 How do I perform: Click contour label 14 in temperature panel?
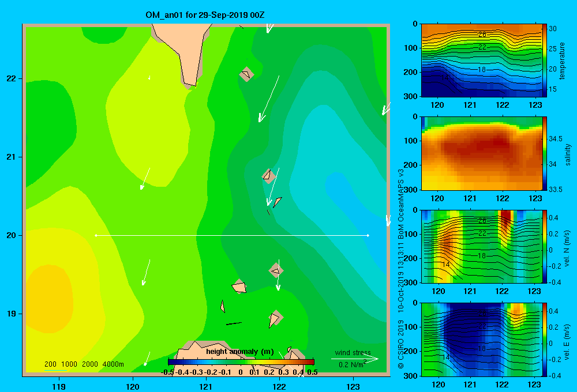click(444, 78)
